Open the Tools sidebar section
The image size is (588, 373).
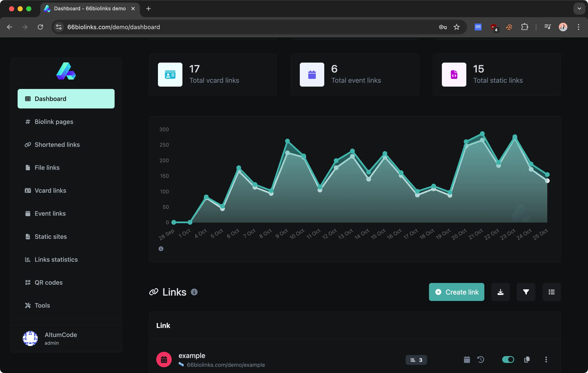tap(42, 305)
